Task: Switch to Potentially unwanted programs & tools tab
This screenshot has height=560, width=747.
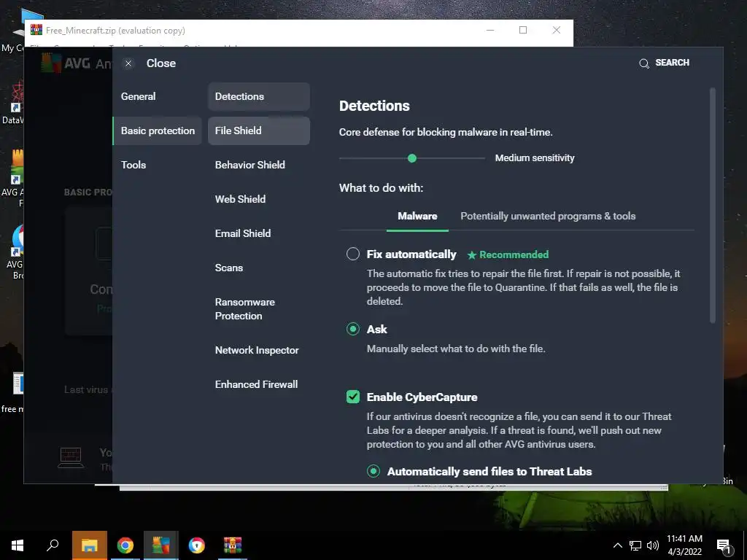Action: (x=548, y=216)
